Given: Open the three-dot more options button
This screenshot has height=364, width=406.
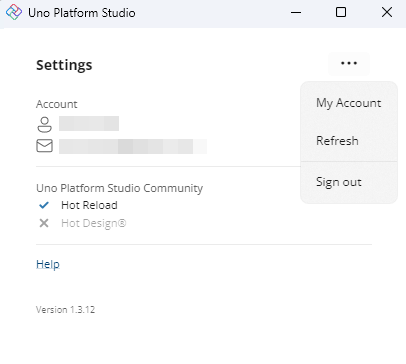Looking at the screenshot, I should pyautogui.click(x=349, y=63).
